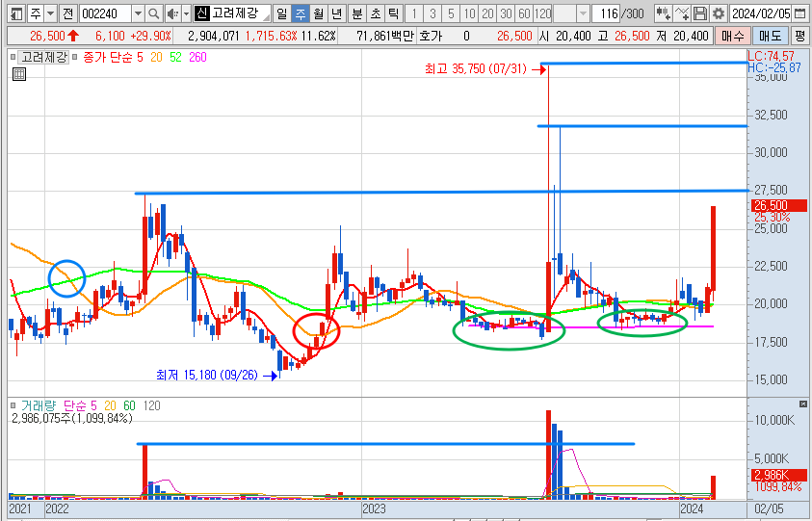The image size is (812, 521).
Task: Select the 월 monthly period toggle
Action: click(318, 13)
